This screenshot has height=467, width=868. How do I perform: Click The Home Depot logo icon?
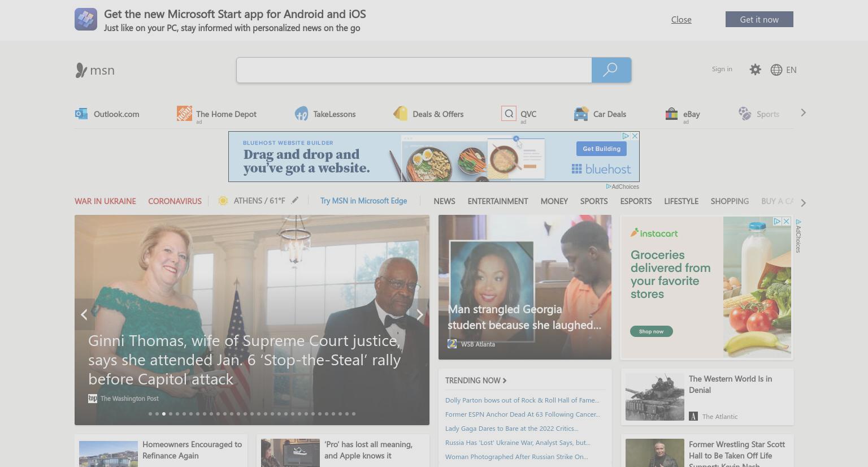tap(184, 113)
